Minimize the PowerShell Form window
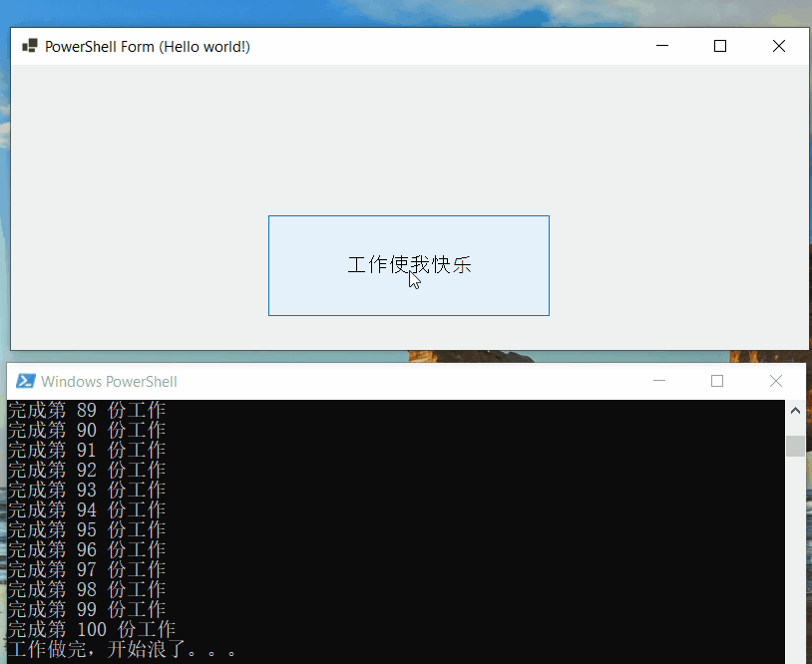Screen dimensions: 812x664 pos(661,46)
